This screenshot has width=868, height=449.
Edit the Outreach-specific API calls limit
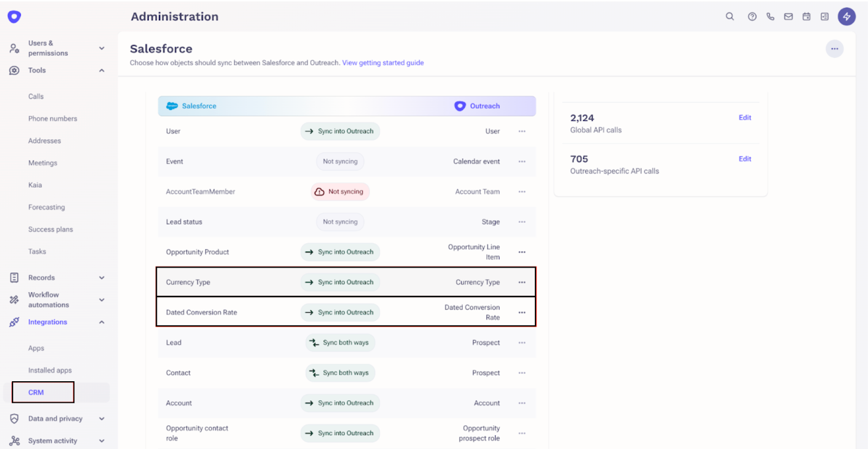point(745,159)
